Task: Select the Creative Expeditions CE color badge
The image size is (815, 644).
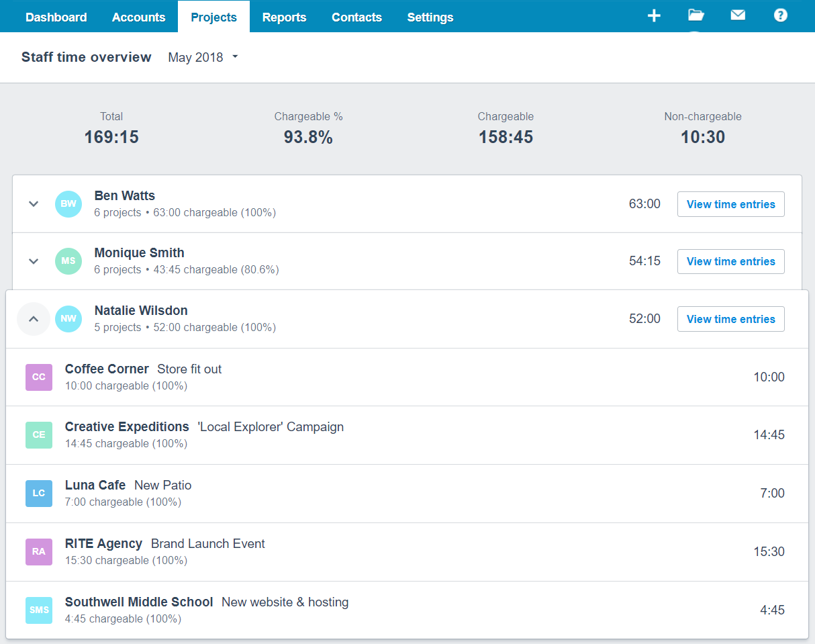Action: click(x=38, y=434)
